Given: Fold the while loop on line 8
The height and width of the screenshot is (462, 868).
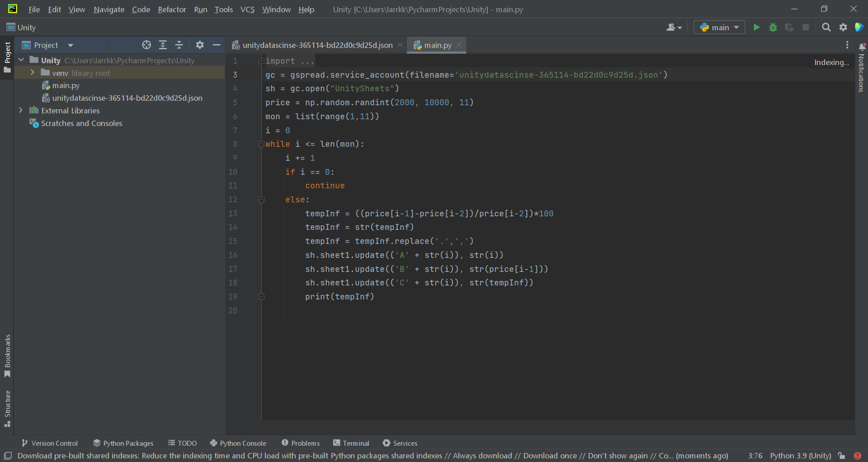Looking at the screenshot, I should 261,144.
